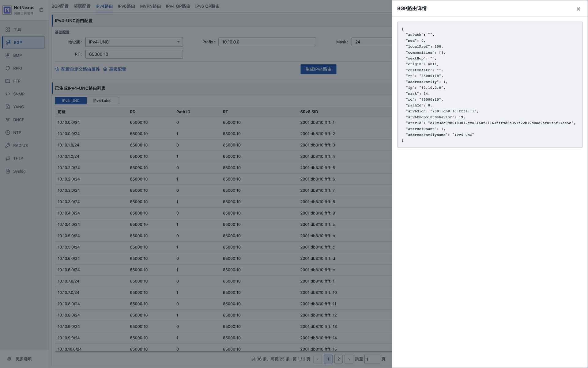Select the IPv4路由 tab
The height and width of the screenshot is (368, 588).
(104, 6)
